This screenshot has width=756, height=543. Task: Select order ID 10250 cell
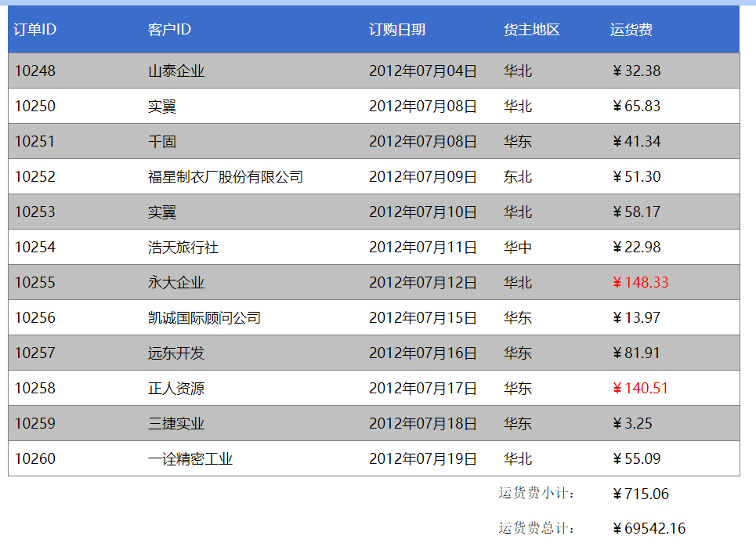pyautogui.click(x=35, y=106)
